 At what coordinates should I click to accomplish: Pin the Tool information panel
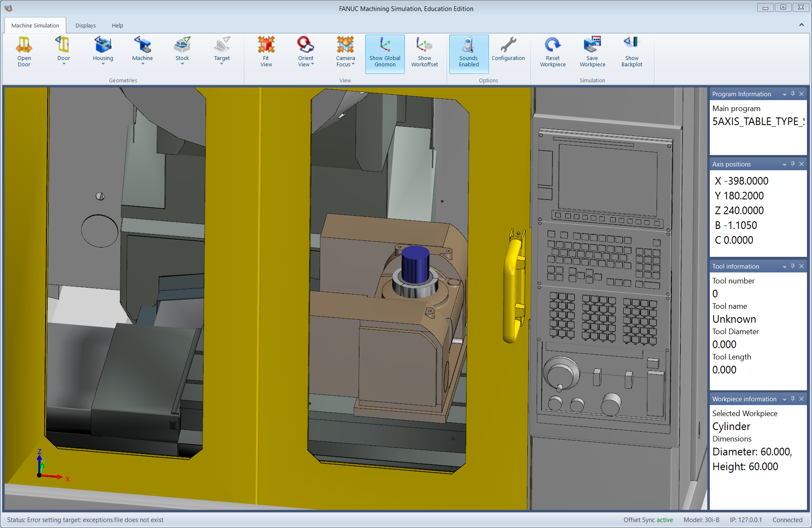(793, 266)
